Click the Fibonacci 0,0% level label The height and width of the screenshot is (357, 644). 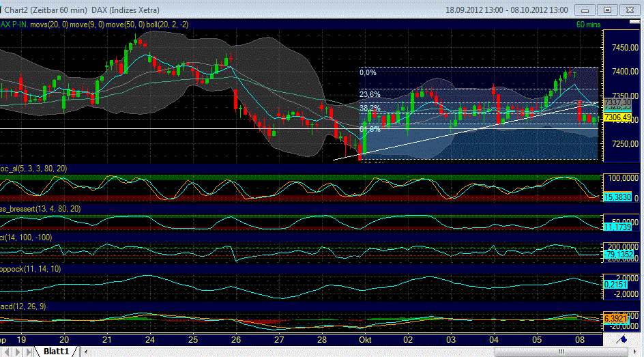tap(368, 73)
